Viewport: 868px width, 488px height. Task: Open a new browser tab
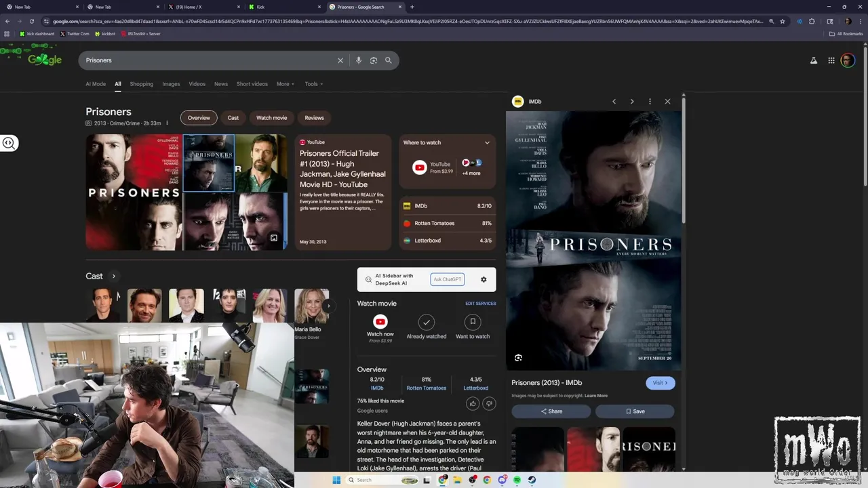pyautogui.click(x=412, y=7)
